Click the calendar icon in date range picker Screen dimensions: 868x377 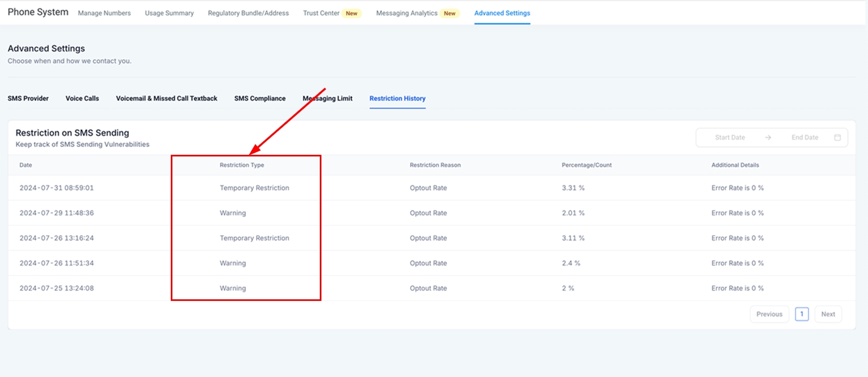pyautogui.click(x=837, y=137)
